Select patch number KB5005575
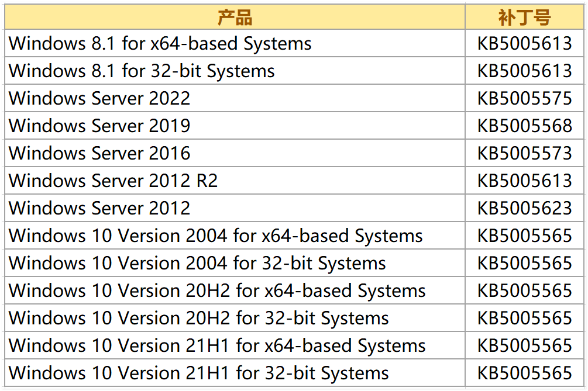Screen dimensions: 588x391 [x=524, y=98]
